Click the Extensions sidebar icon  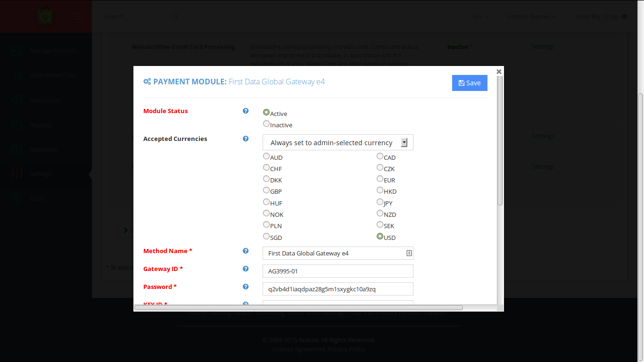click(17, 100)
